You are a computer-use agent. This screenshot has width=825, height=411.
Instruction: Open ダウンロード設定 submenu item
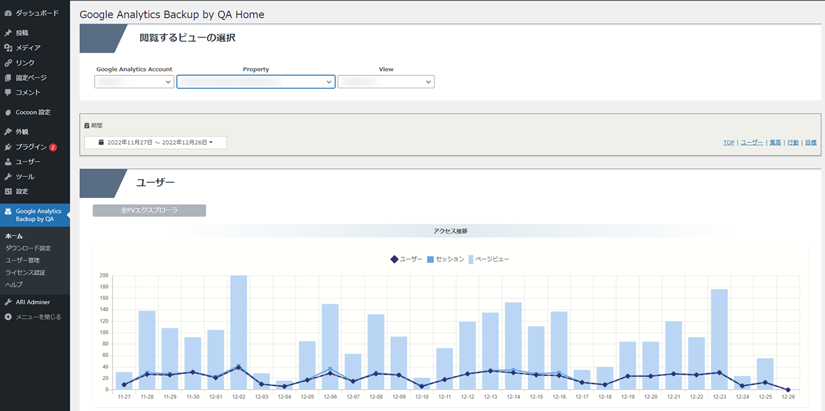pyautogui.click(x=28, y=248)
